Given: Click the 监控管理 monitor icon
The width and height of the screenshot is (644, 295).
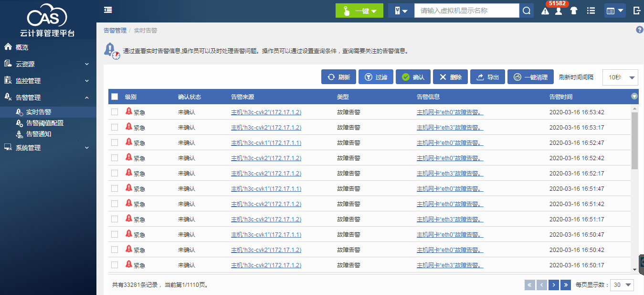Looking at the screenshot, I should (x=8, y=80).
